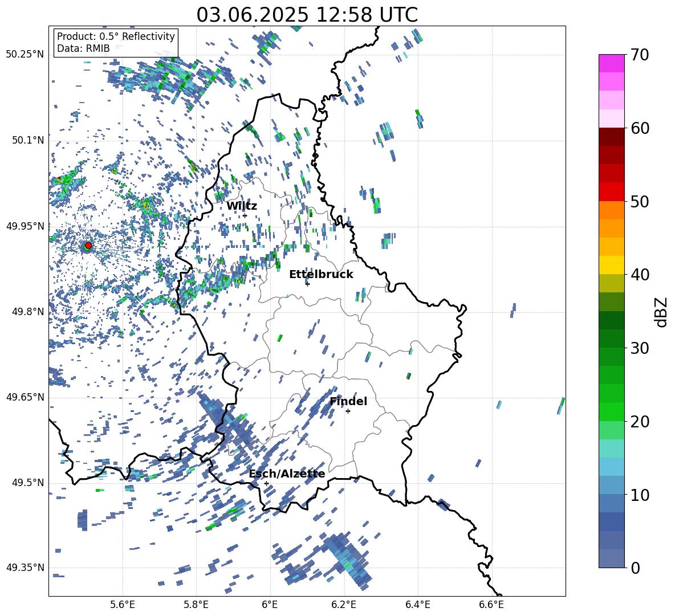
Task: Click the 6.6°E longitude label
Action: (x=491, y=605)
